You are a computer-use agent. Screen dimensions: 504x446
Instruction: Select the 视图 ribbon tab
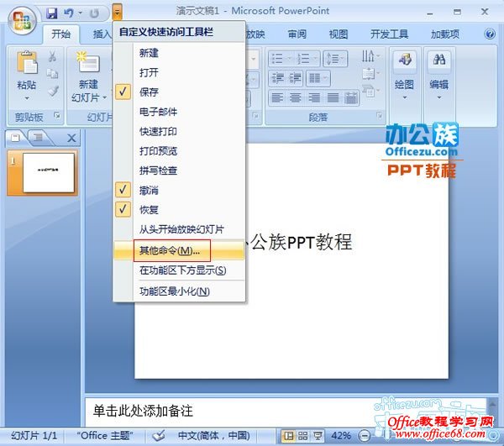point(339,34)
